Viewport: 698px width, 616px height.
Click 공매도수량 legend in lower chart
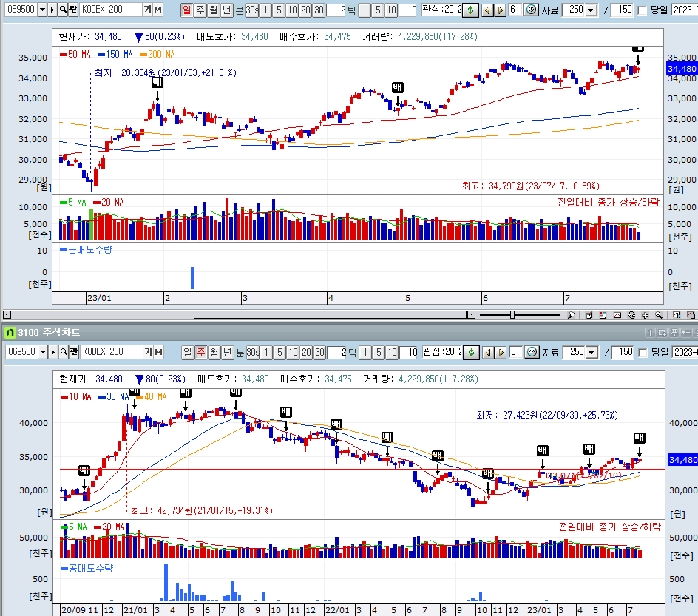(87, 568)
